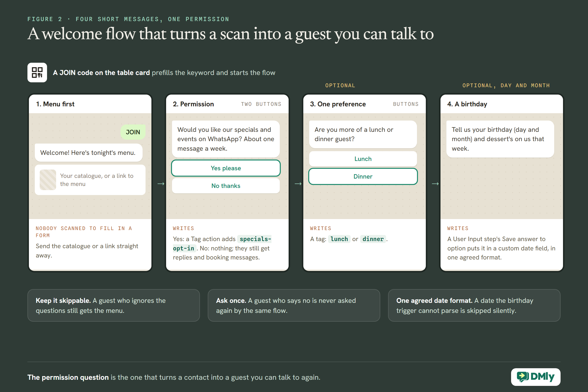The height and width of the screenshot is (392, 588).
Task: Click the 'TWO BUTTONS' label
Action: 261,104
